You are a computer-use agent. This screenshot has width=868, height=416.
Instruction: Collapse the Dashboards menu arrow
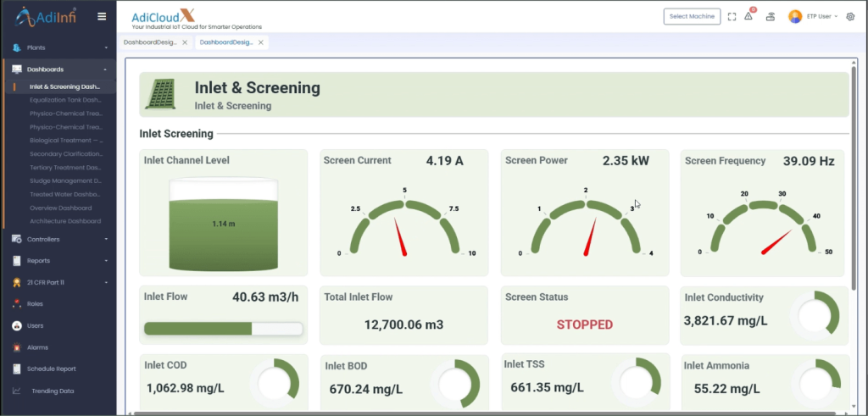click(105, 69)
